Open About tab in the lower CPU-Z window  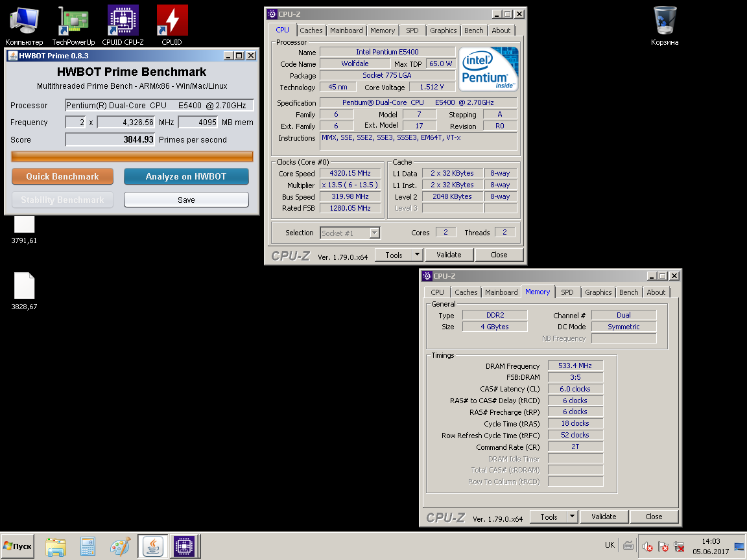[x=656, y=292]
